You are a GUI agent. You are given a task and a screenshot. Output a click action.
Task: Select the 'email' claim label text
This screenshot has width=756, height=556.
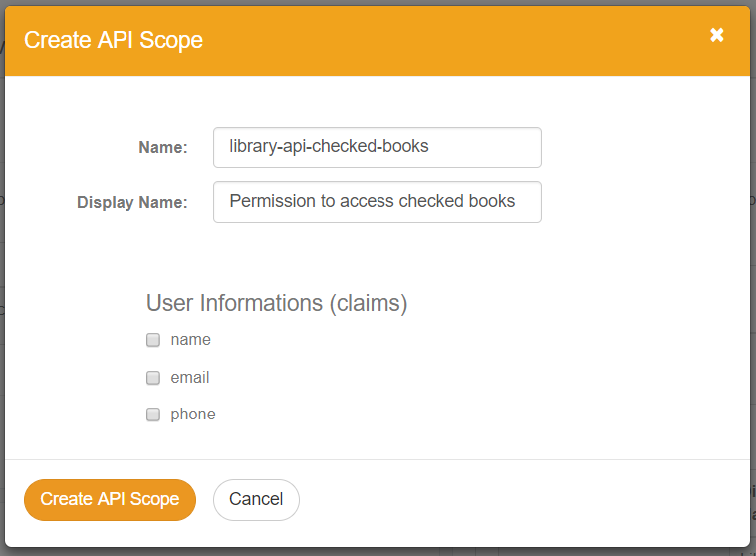[x=190, y=378]
